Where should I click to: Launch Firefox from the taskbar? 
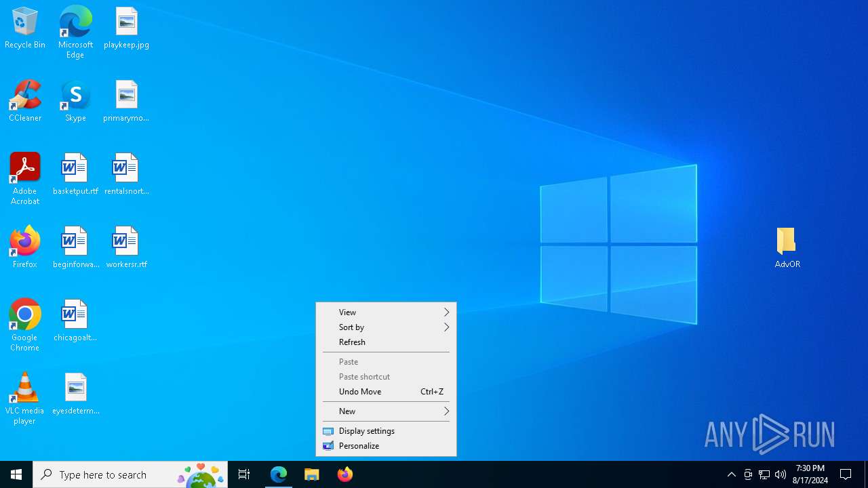[345, 474]
